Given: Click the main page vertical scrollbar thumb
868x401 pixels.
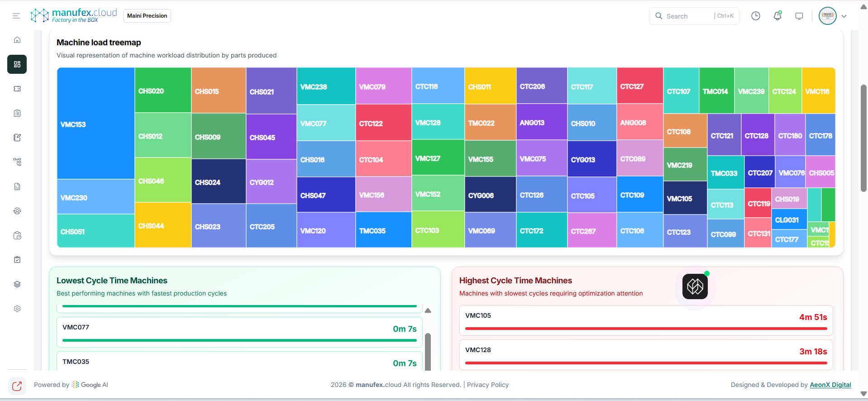Looking at the screenshot, I should (863, 138).
